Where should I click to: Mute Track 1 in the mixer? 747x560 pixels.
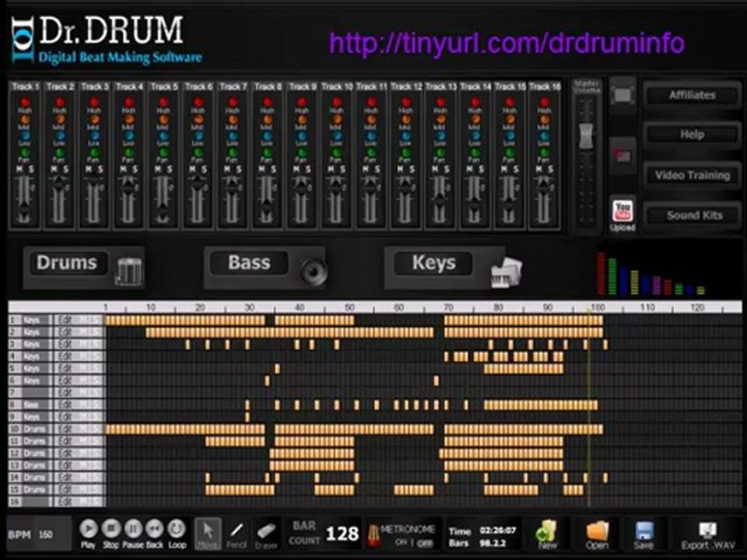click(x=19, y=169)
